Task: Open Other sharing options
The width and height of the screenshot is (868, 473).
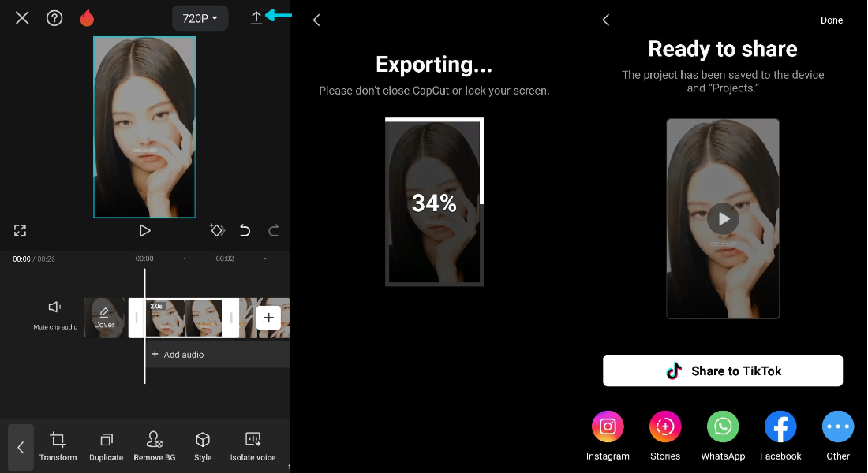Action: point(838,436)
